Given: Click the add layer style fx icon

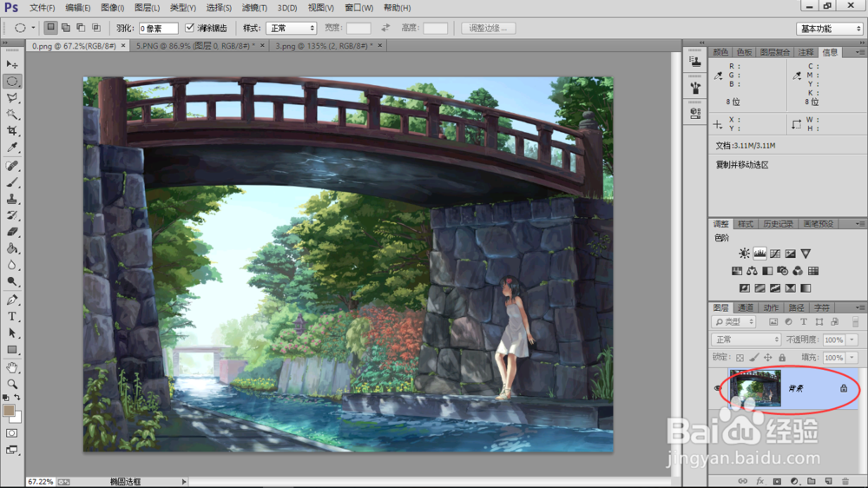Looking at the screenshot, I should pos(760,481).
